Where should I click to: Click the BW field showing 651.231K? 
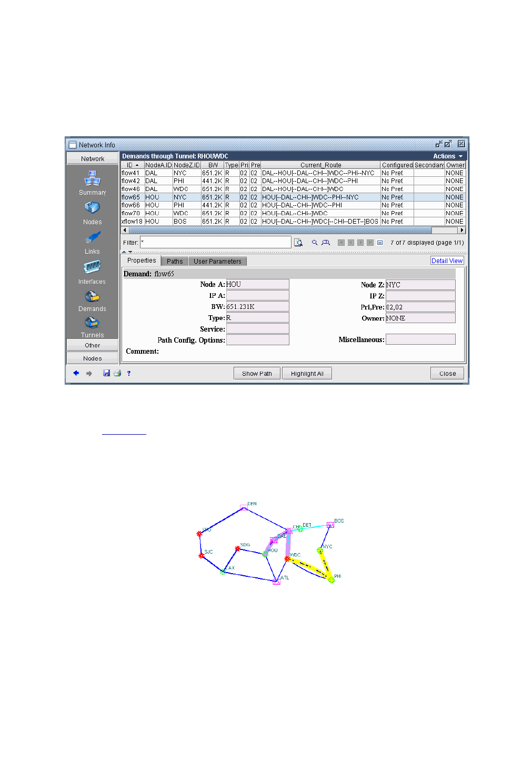tap(257, 306)
